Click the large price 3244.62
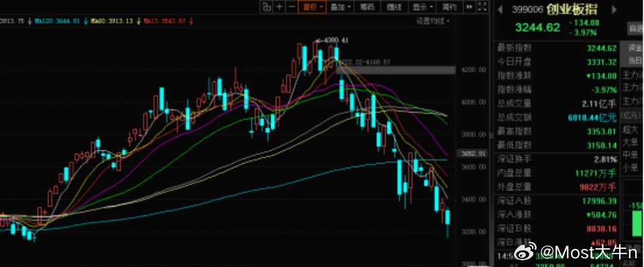Viewport: 644px width, 267px height. coord(537,28)
